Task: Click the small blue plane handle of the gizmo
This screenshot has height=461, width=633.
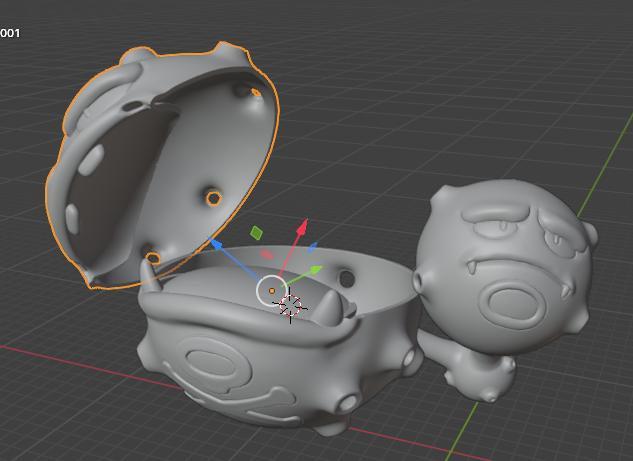Action: click(x=312, y=247)
